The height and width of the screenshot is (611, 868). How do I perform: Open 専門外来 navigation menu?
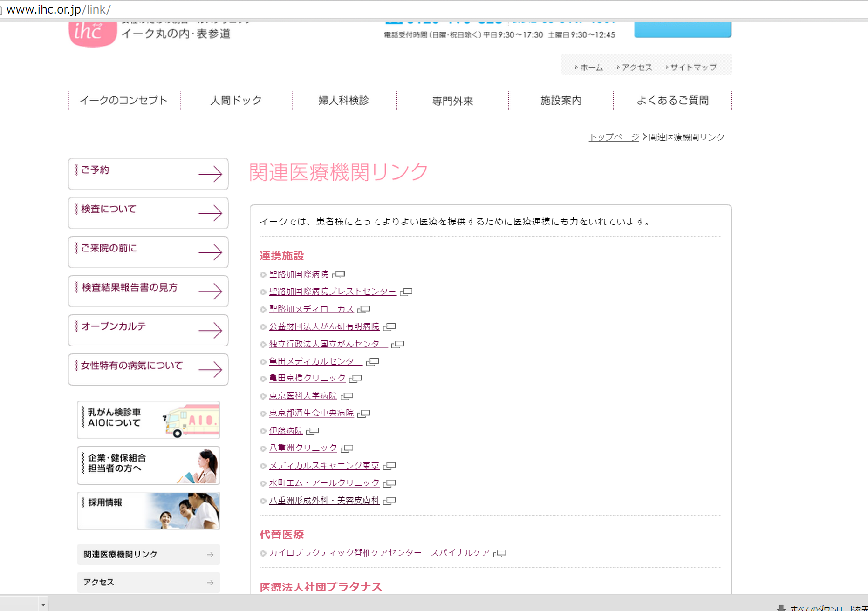tap(452, 101)
